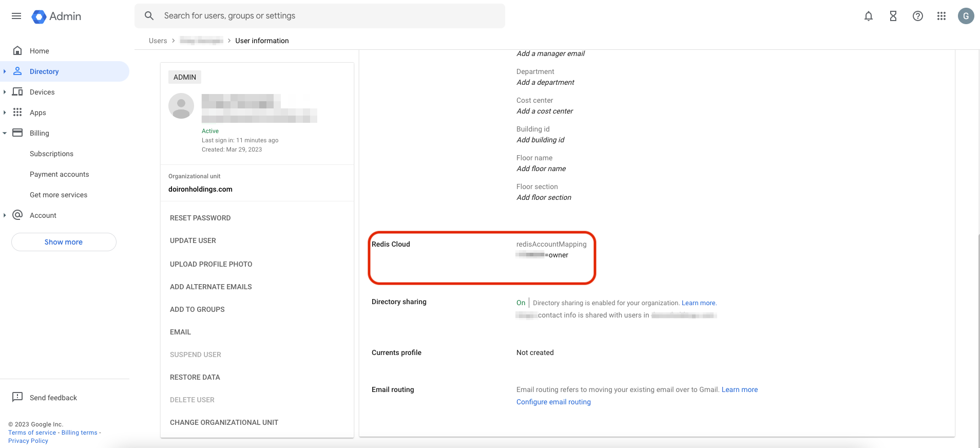Open Subscriptions under Billing
The image size is (980, 448).
click(x=51, y=154)
